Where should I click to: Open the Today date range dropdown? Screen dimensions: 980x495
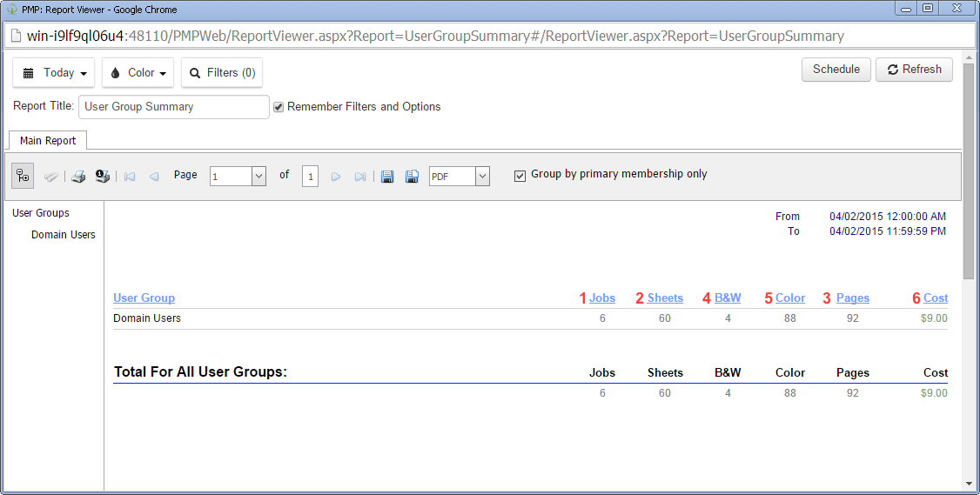pyautogui.click(x=54, y=73)
